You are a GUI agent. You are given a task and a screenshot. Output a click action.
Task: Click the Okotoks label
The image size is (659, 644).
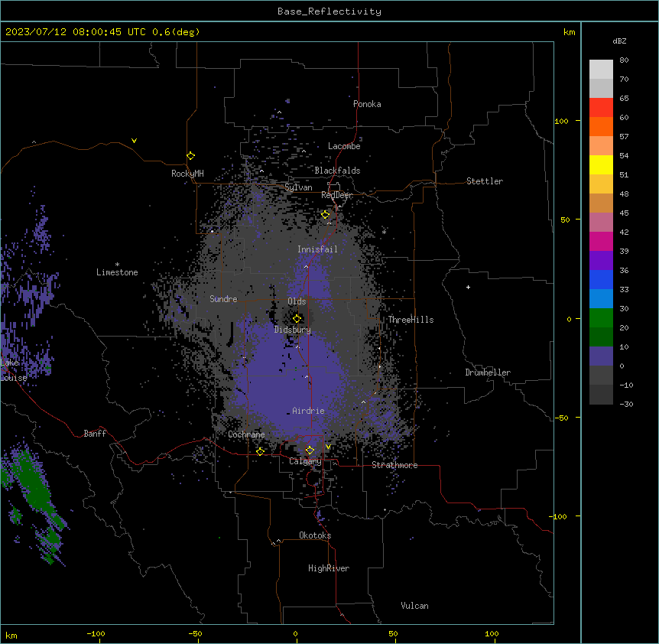pyautogui.click(x=315, y=535)
